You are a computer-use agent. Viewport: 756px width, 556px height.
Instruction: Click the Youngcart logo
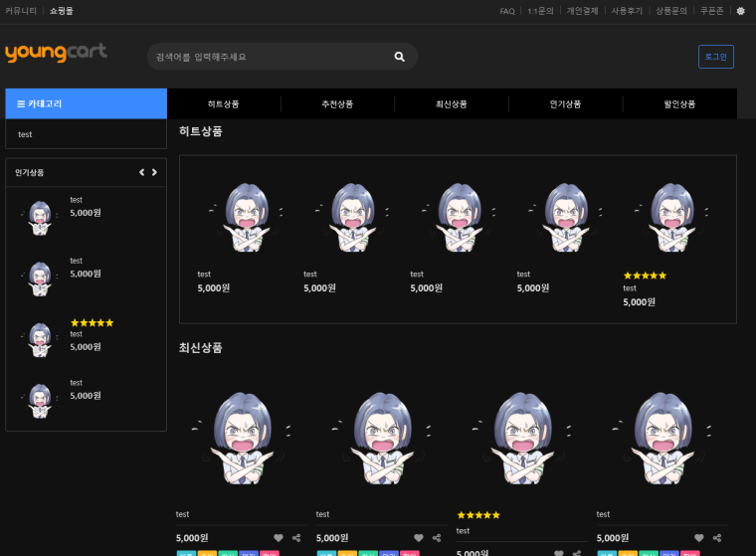(56, 52)
